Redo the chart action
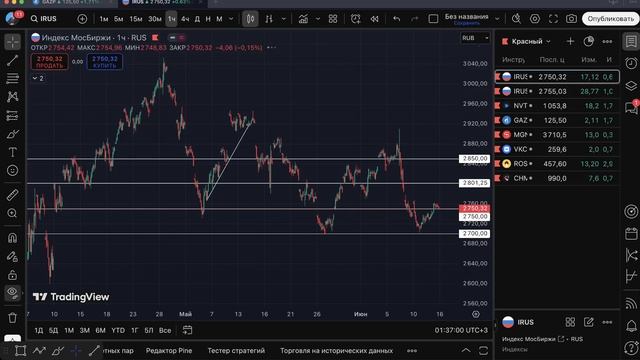 point(415,19)
